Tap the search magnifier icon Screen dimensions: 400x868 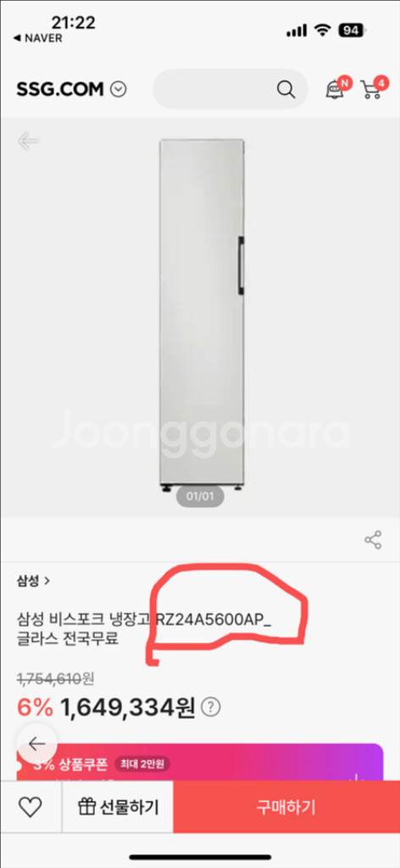tap(286, 89)
